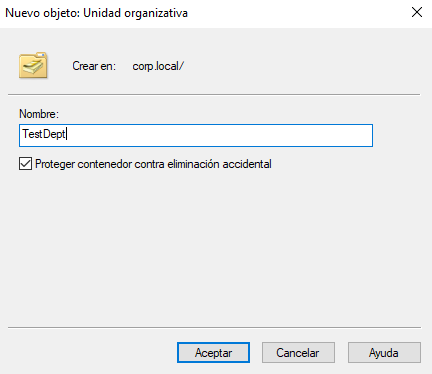Click the dialog title Nuevo objeto: Unidad organizativa

point(97,13)
